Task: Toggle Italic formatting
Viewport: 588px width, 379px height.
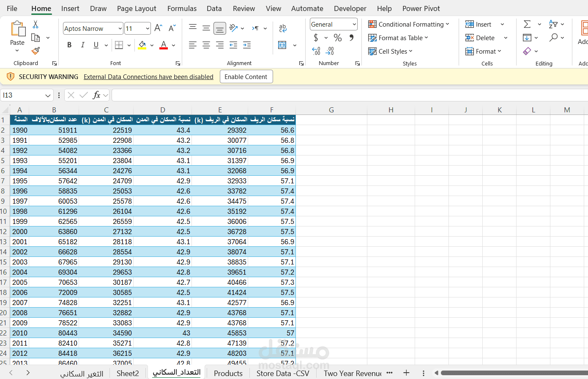Action: pyautogui.click(x=83, y=45)
